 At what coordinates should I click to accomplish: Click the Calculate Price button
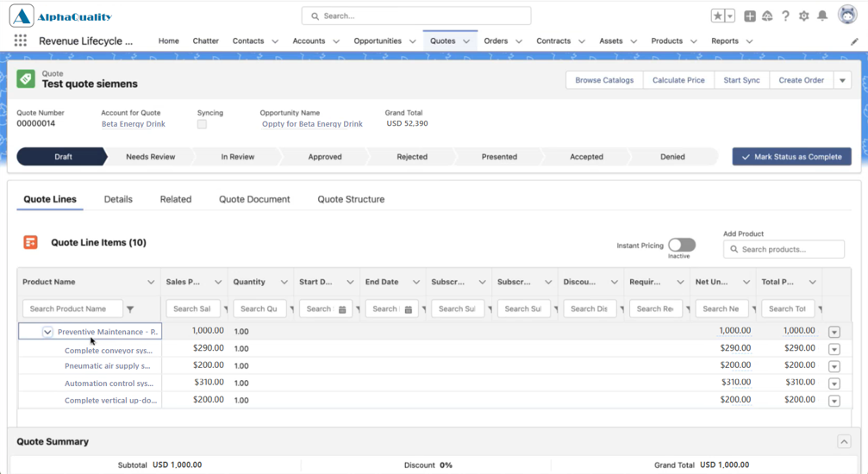point(678,80)
